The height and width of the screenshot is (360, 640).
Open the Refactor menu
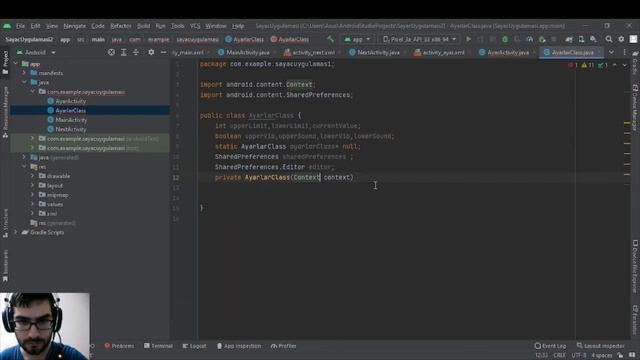pos(121,26)
